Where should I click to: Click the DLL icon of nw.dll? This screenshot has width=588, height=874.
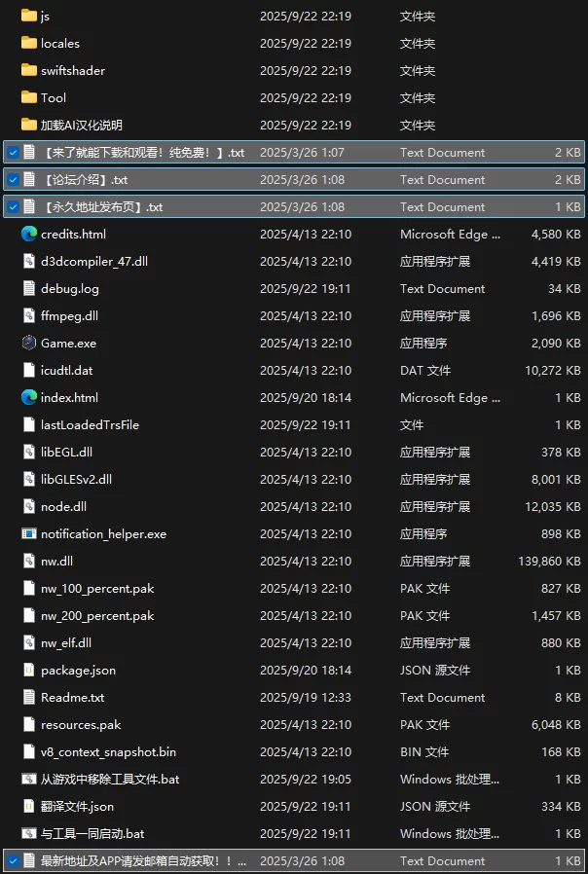(29, 562)
